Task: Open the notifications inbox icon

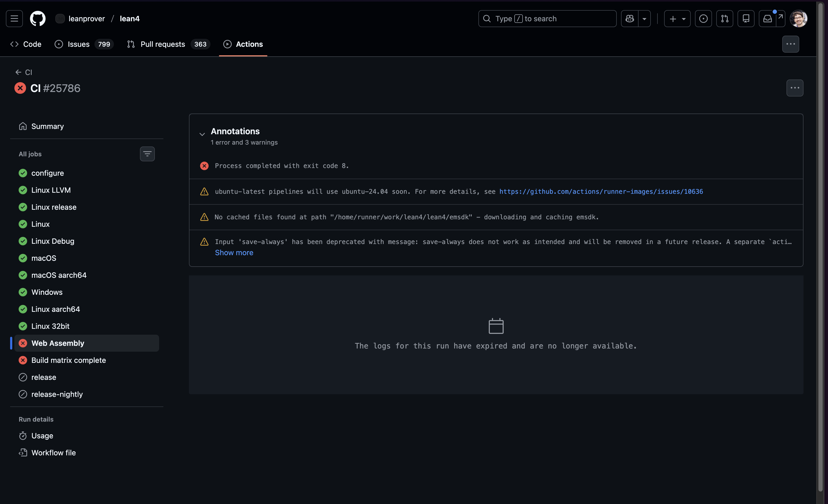Action: pyautogui.click(x=768, y=18)
